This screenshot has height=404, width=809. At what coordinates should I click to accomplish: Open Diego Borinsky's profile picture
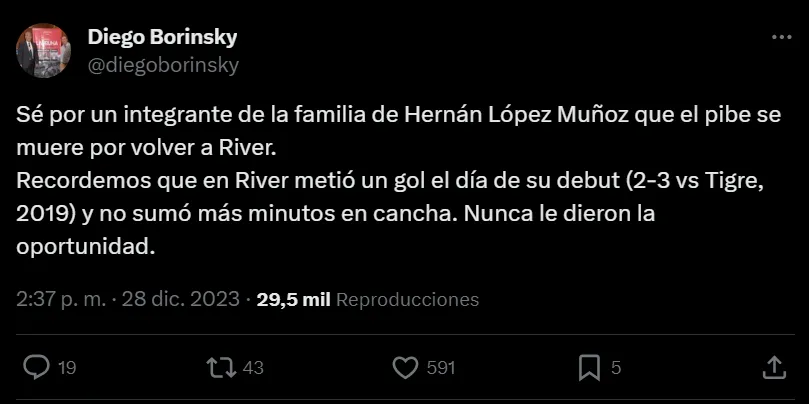(44, 51)
